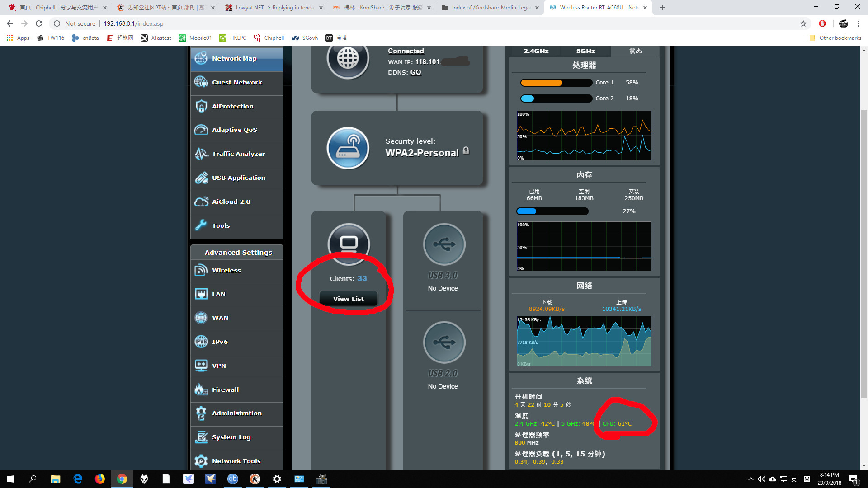The width and height of the screenshot is (868, 488).
Task: Click the DDNS GO link
Action: [415, 72]
